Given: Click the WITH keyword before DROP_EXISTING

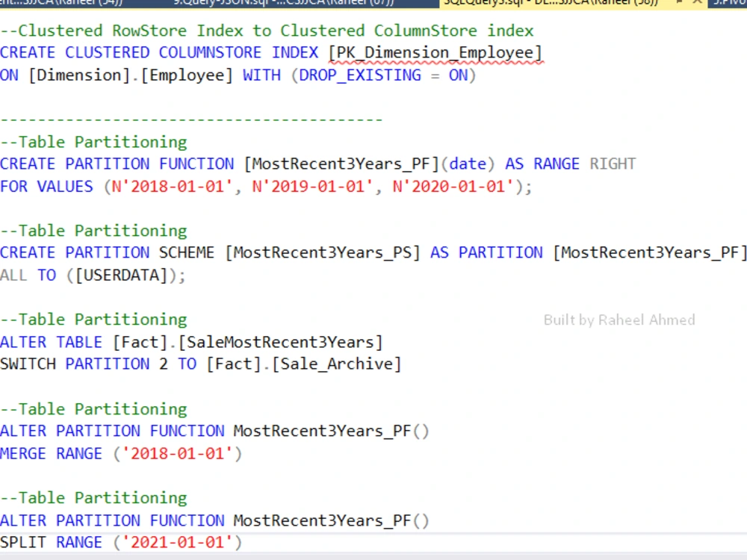Looking at the screenshot, I should click(x=261, y=75).
